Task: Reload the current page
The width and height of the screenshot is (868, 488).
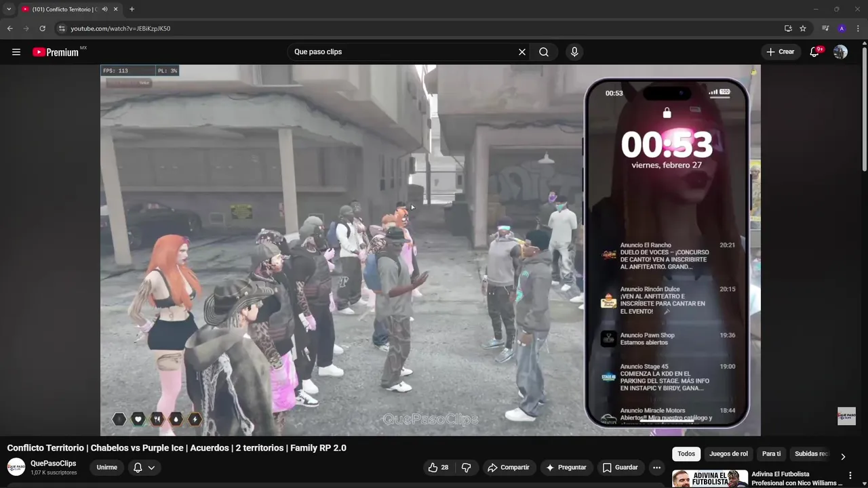Action: click(42, 28)
